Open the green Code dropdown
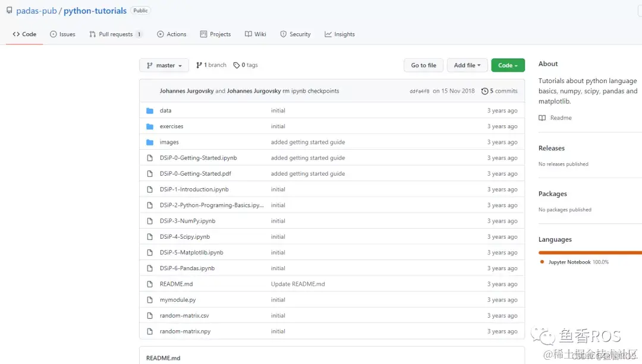The width and height of the screenshot is (642, 364). click(x=508, y=65)
